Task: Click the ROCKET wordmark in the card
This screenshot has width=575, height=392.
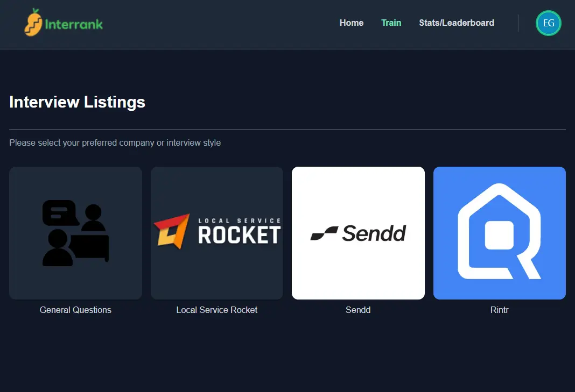Action: coord(239,235)
